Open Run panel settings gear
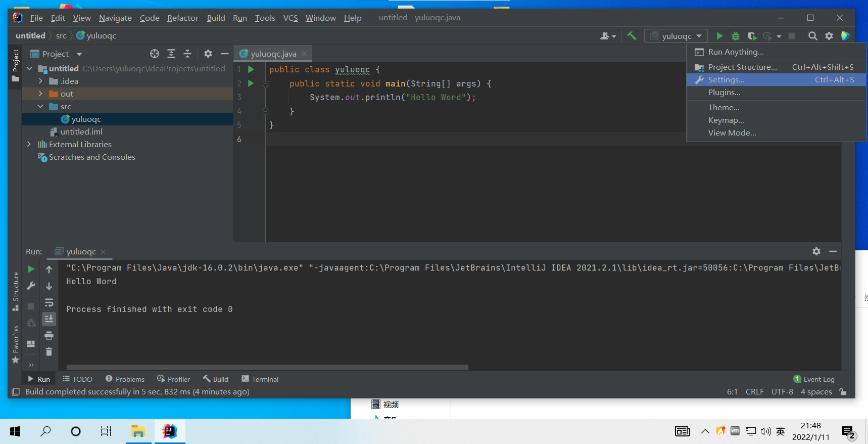The height and width of the screenshot is (444, 868). pos(816,251)
